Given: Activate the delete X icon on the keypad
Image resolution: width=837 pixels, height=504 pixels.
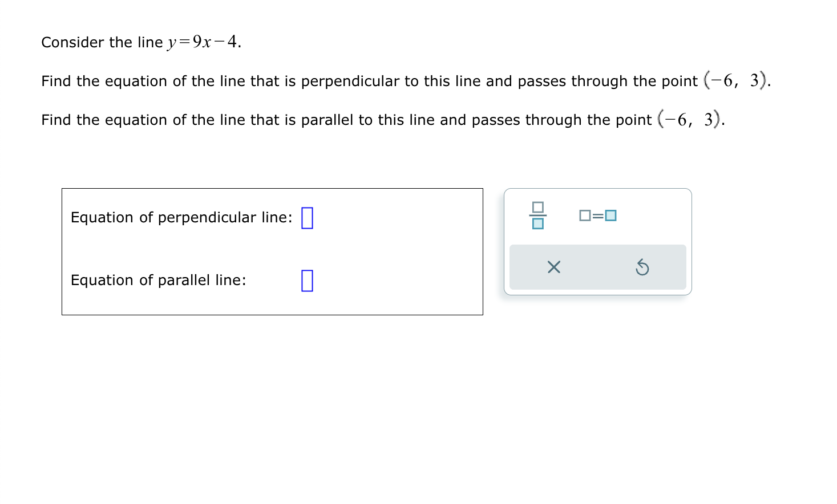Looking at the screenshot, I should (553, 267).
